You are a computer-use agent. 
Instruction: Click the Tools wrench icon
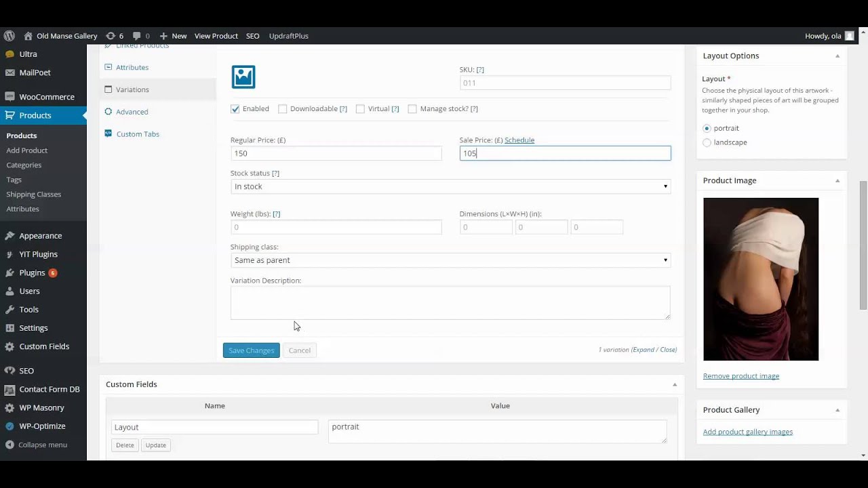[9, 309]
